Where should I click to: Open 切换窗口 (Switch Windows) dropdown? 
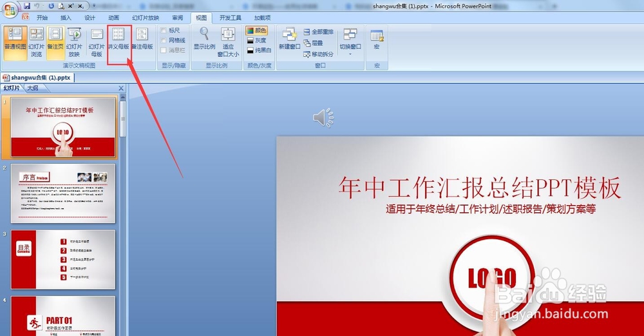pos(350,41)
